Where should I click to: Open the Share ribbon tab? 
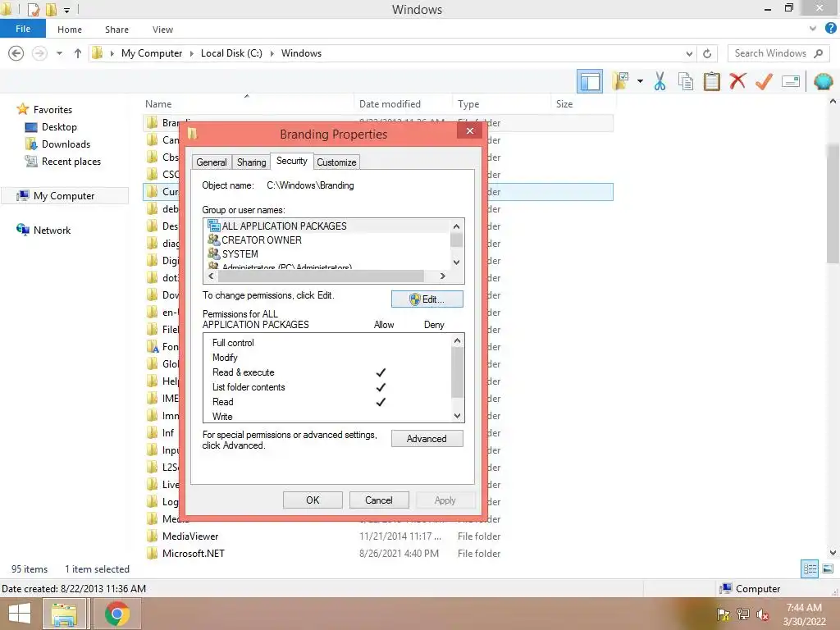coord(116,30)
